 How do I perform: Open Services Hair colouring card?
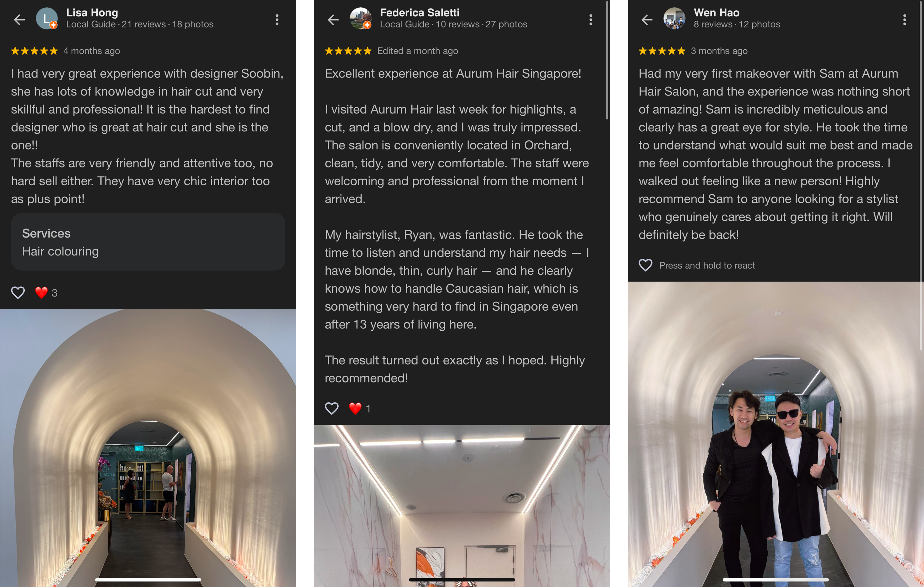(148, 242)
